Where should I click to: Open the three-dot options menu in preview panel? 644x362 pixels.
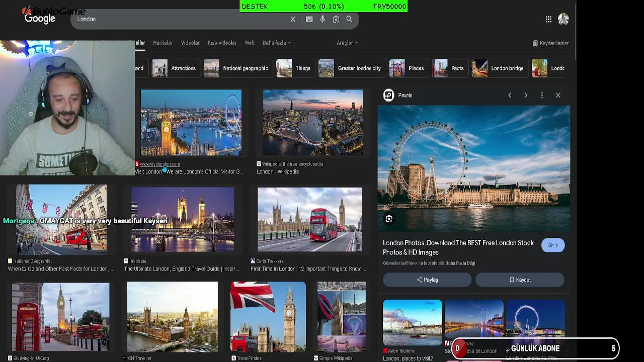click(542, 95)
